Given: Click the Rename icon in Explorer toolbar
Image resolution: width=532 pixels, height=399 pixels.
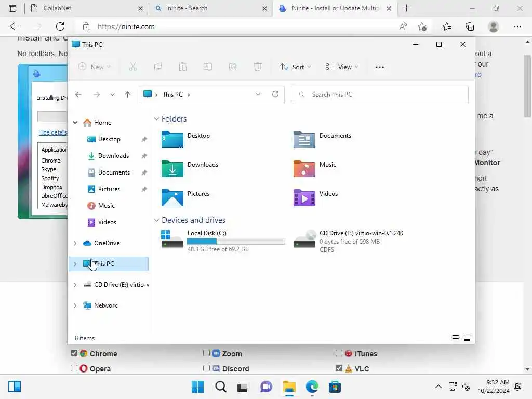Looking at the screenshot, I should [208, 67].
